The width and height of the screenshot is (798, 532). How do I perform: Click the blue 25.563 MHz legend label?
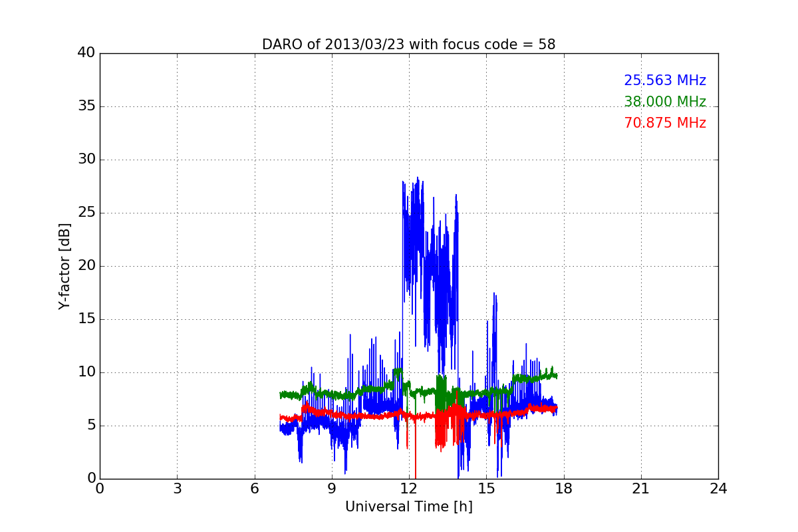click(665, 80)
